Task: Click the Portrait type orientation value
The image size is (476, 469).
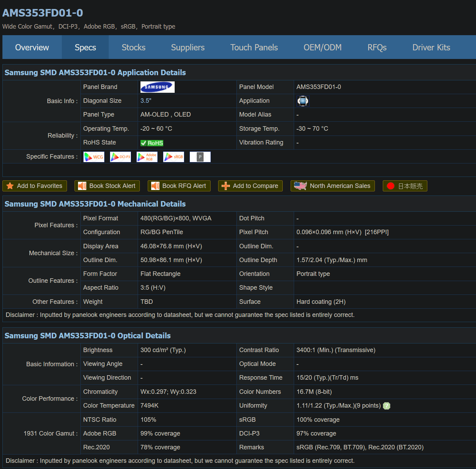Action: 313,274
